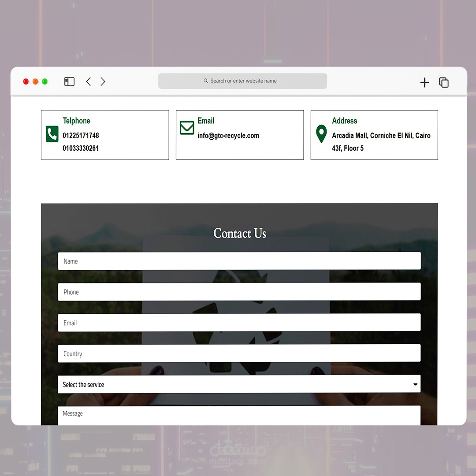
Task: Toggle the browser sidebar icon
Action: (69, 82)
